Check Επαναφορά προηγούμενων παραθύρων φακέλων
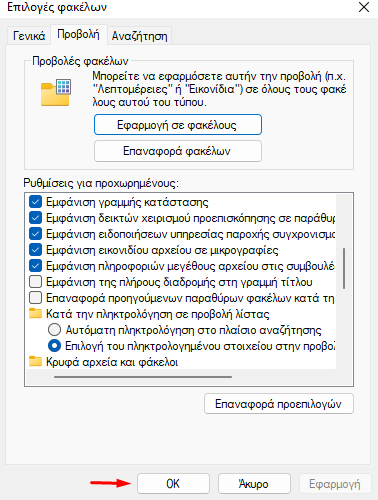Viewport: 378px width, 500px height. (35, 297)
